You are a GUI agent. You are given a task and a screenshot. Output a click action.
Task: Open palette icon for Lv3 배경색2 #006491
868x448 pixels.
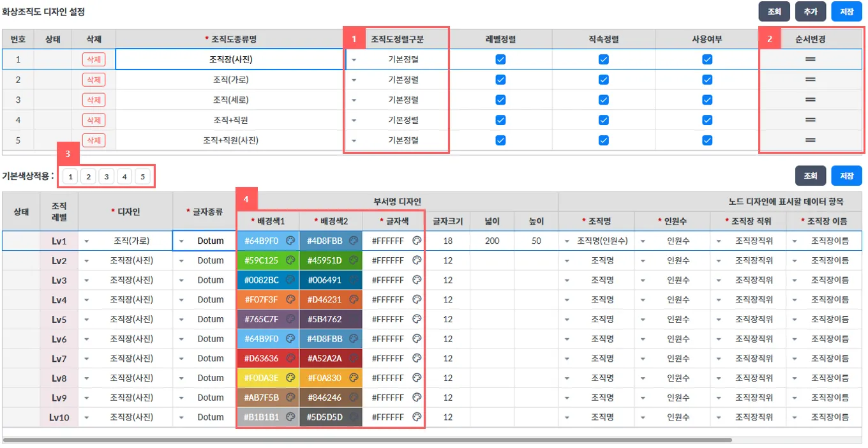click(354, 280)
